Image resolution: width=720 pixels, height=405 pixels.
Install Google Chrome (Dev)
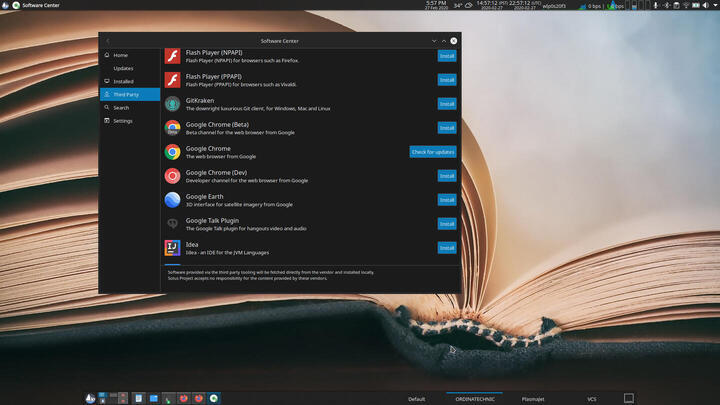447,176
